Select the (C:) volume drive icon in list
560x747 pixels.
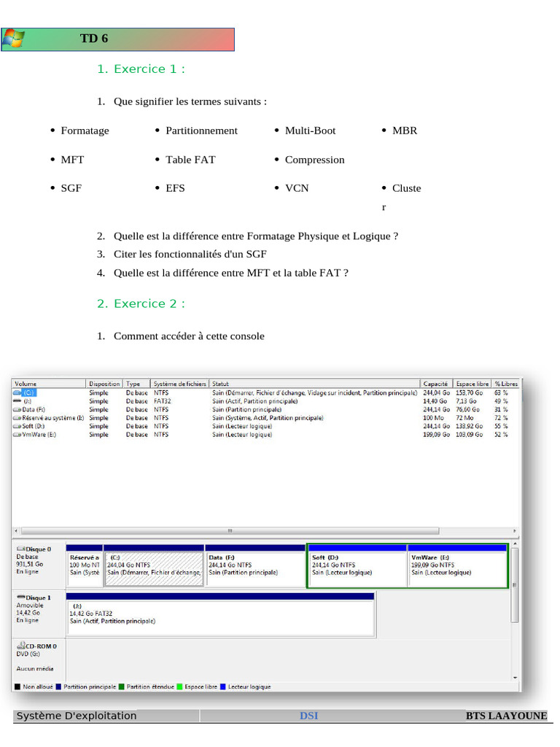point(17,393)
